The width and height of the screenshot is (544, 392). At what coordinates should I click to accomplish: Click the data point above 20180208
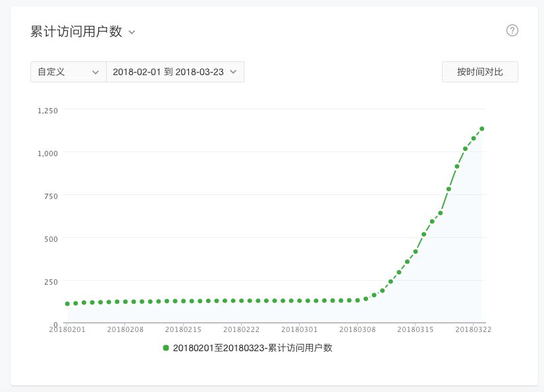coord(125,302)
